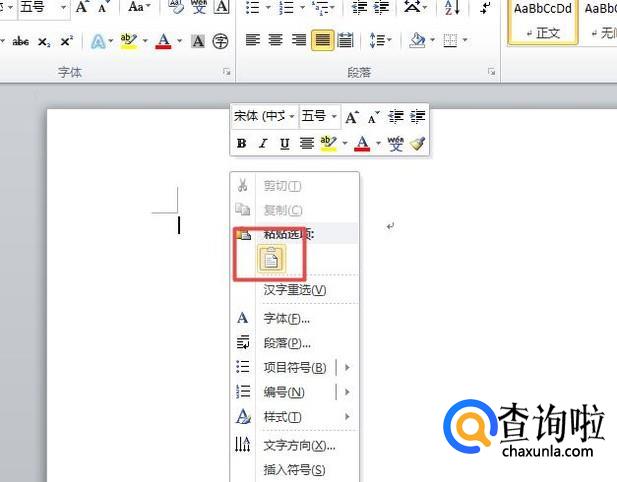
Task: Click the Distributed alignment icon
Action: point(345,40)
